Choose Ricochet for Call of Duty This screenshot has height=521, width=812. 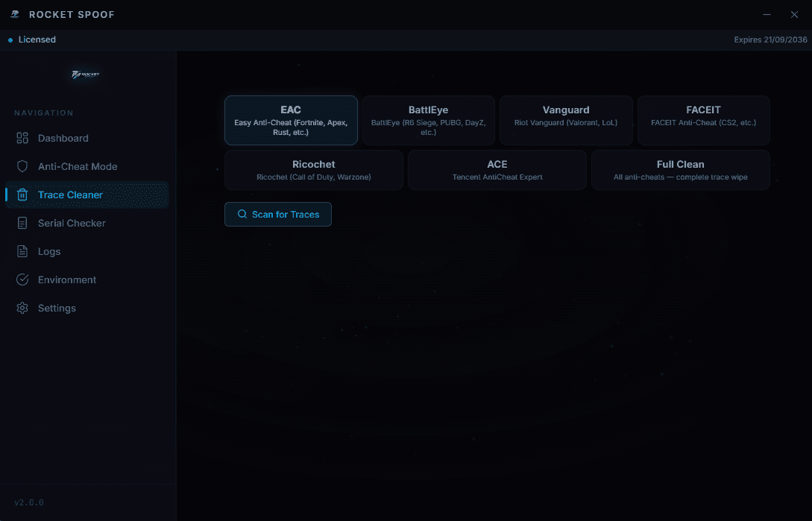(x=314, y=170)
